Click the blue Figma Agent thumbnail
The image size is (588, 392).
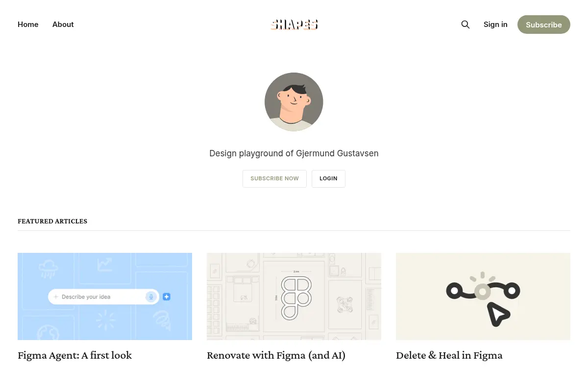click(105, 296)
